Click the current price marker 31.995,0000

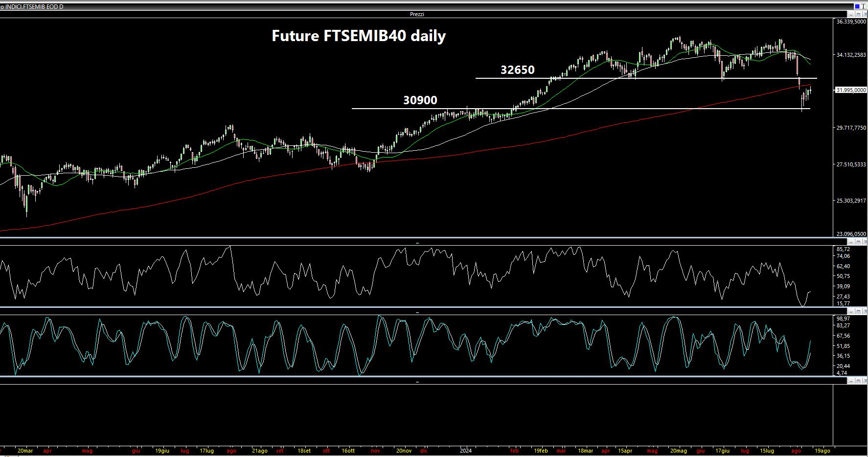pyautogui.click(x=851, y=90)
